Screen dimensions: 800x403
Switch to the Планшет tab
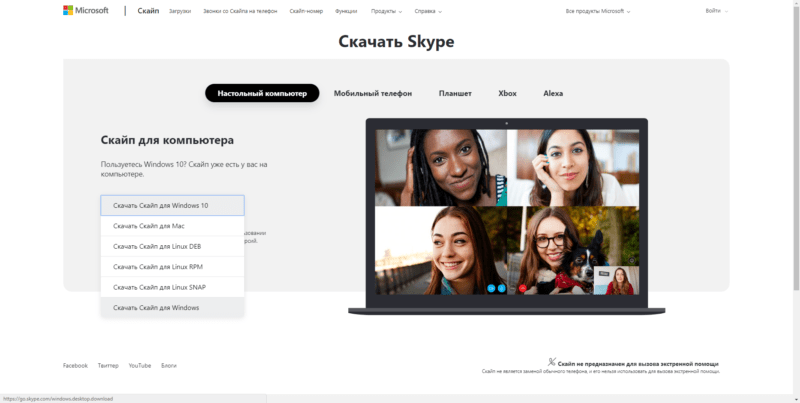click(455, 93)
